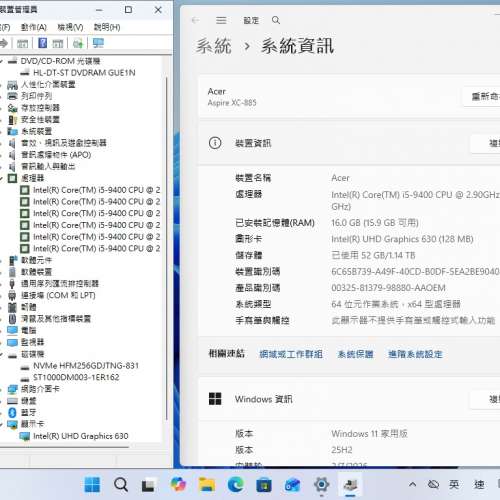The height and width of the screenshot is (500, 500).
Task: Open File Explorer from taskbar
Action: click(207, 484)
